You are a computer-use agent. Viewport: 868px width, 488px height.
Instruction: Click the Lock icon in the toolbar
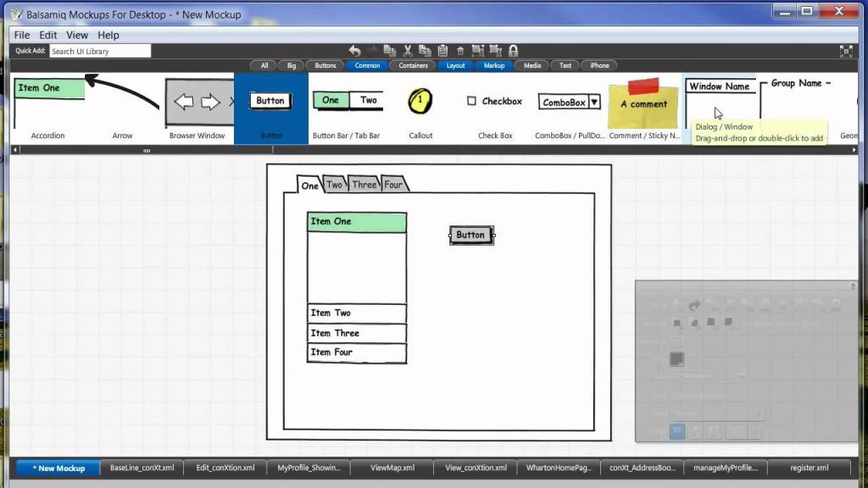(x=513, y=51)
